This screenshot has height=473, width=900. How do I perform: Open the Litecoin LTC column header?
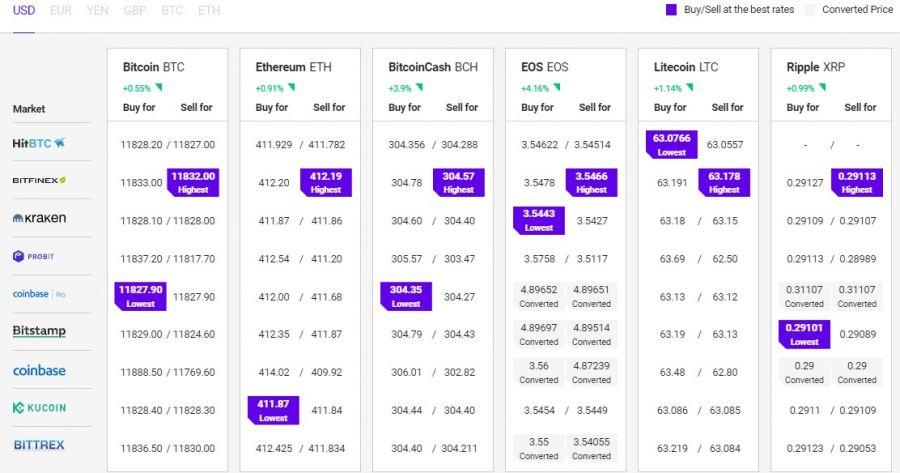click(x=685, y=67)
